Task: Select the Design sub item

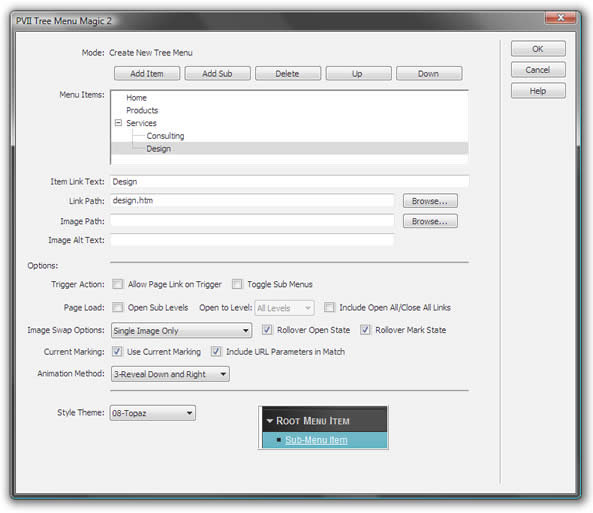Action: pyautogui.click(x=158, y=149)
